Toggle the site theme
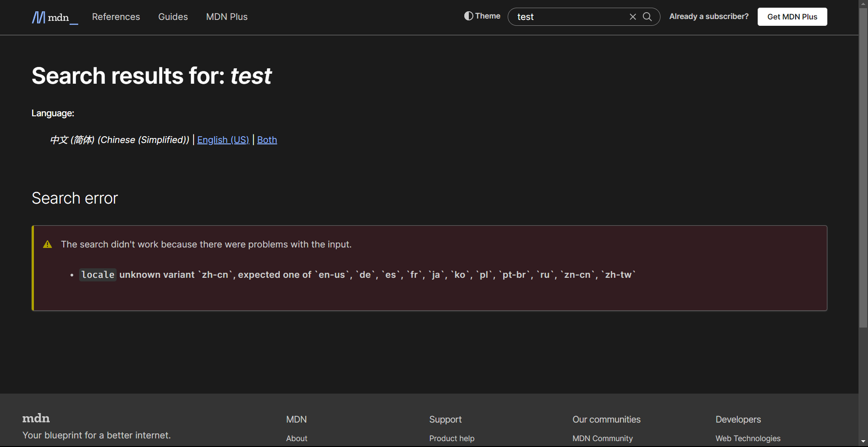The height and width of the screenshot is (447, 868). tap(481, 16)
